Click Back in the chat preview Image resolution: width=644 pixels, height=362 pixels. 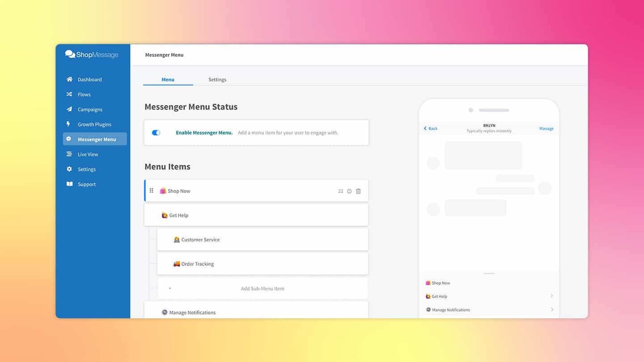430,128
